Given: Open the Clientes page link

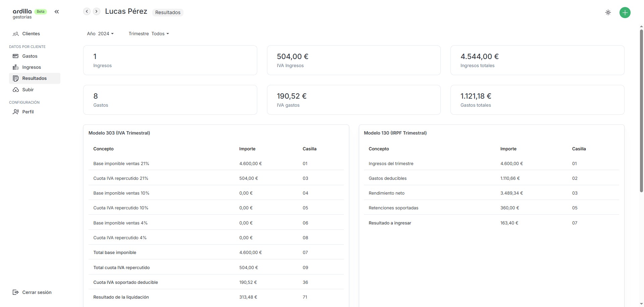Looking at the screenshot, I should 31,34.
